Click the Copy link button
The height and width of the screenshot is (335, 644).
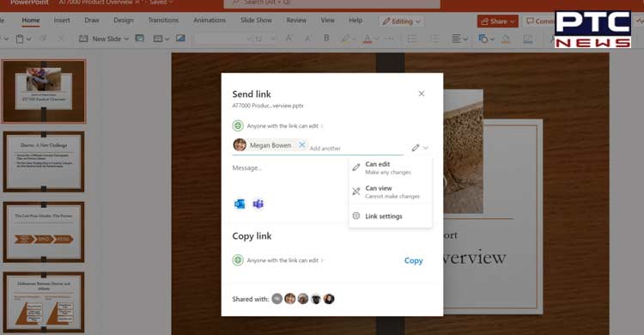pos(413,260)
